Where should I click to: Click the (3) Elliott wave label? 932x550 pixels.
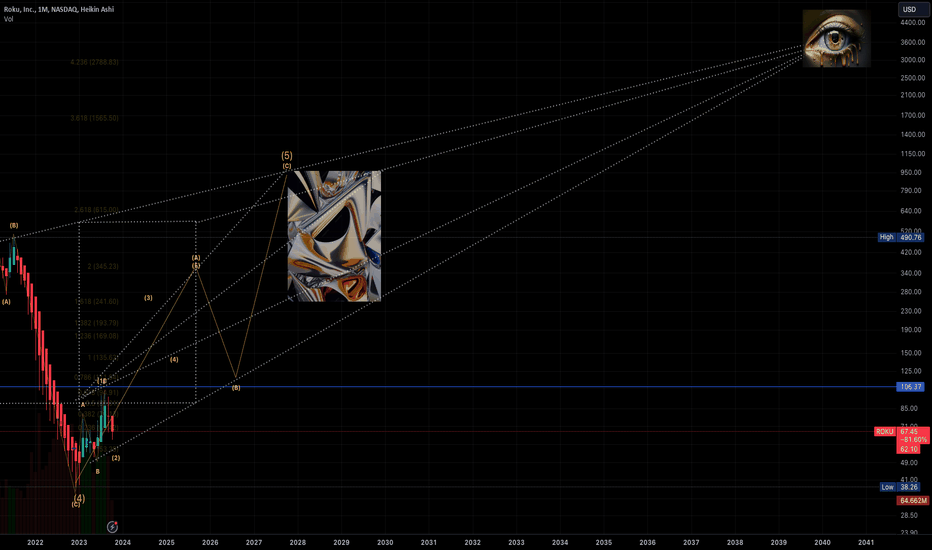(x=148, y=298)
